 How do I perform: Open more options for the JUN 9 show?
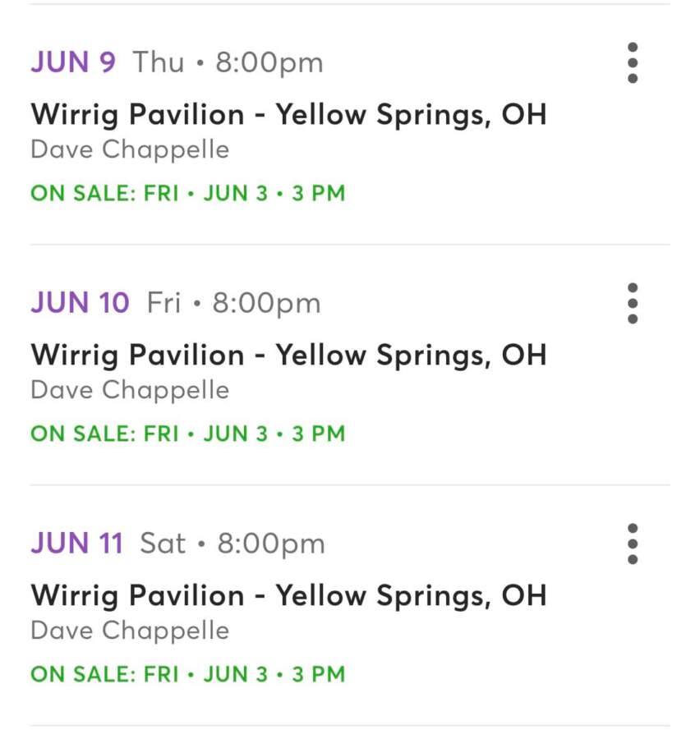pos(632,63)
